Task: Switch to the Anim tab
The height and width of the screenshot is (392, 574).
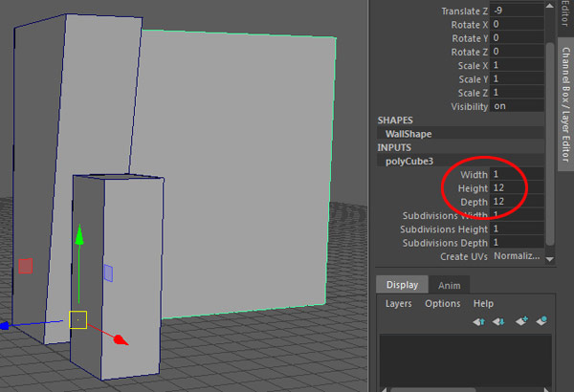Action: (447, 285)
